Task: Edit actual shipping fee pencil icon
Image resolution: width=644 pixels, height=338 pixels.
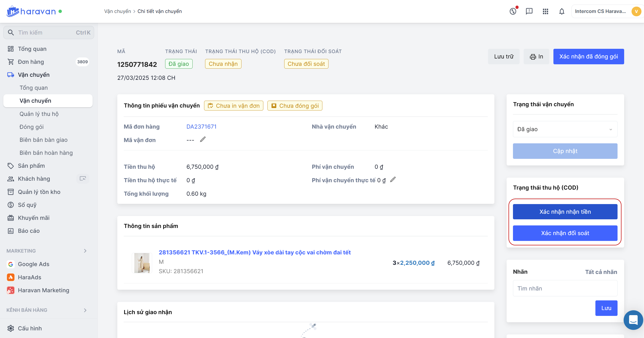Action: tap(393, 180)
